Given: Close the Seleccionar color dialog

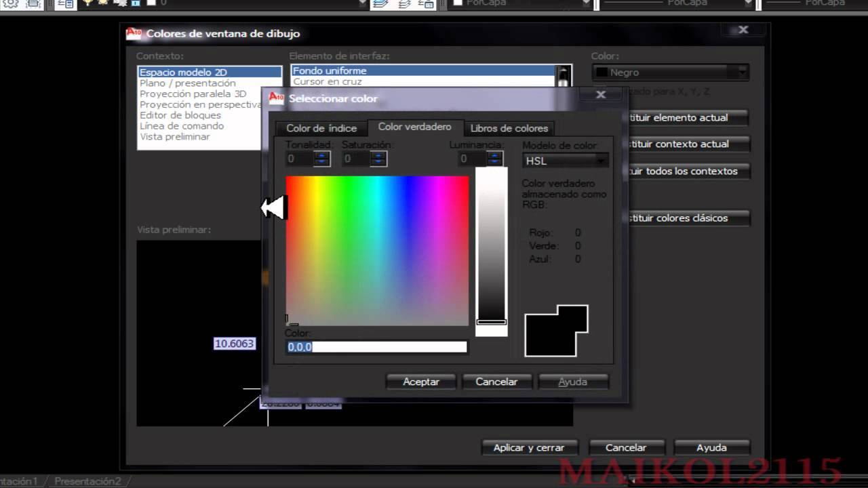Looking at the screenshot, I should tap(600, 95).
